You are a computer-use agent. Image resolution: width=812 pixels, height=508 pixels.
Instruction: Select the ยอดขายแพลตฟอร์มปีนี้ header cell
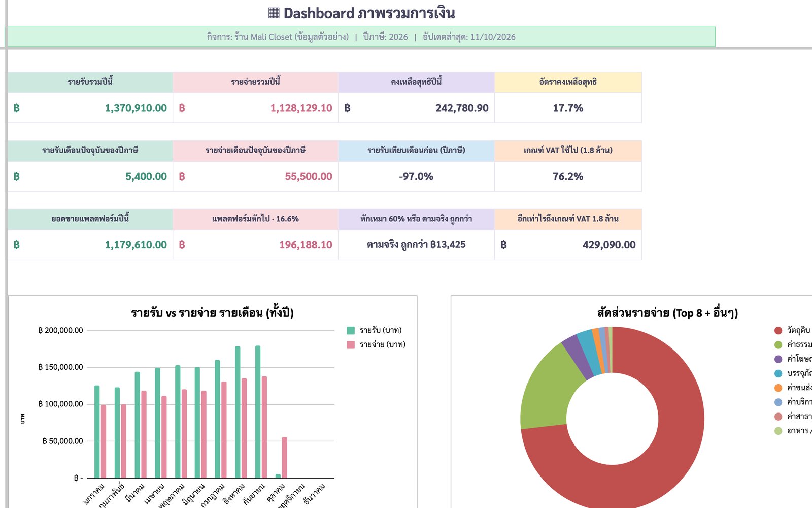coord(90,219)
